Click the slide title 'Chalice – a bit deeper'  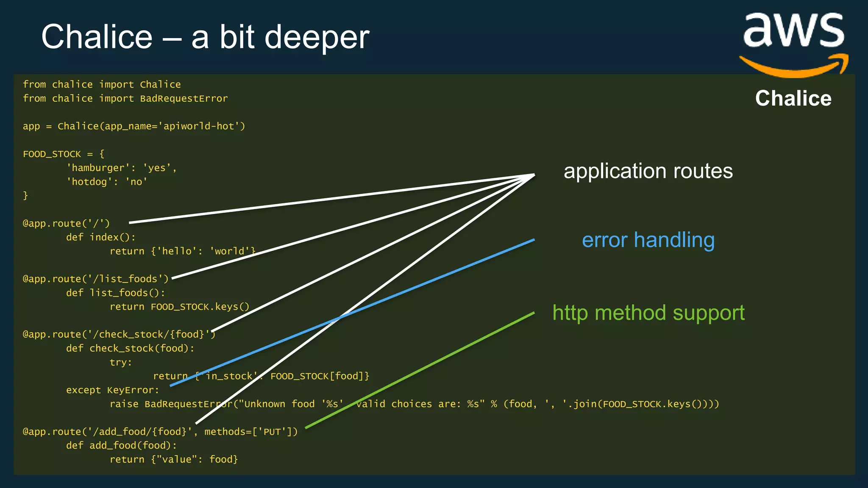tap(205, 37)
